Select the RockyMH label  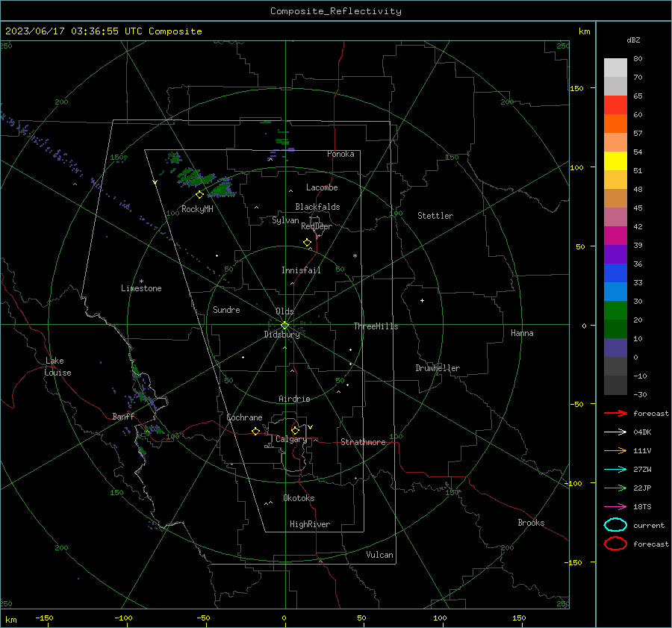pos(197,209)
